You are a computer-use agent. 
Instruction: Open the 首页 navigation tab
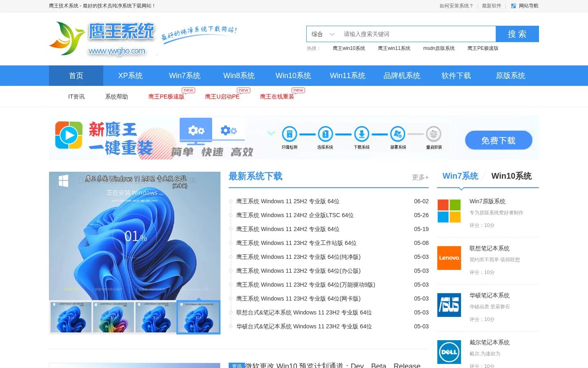(x=76, y=76)
